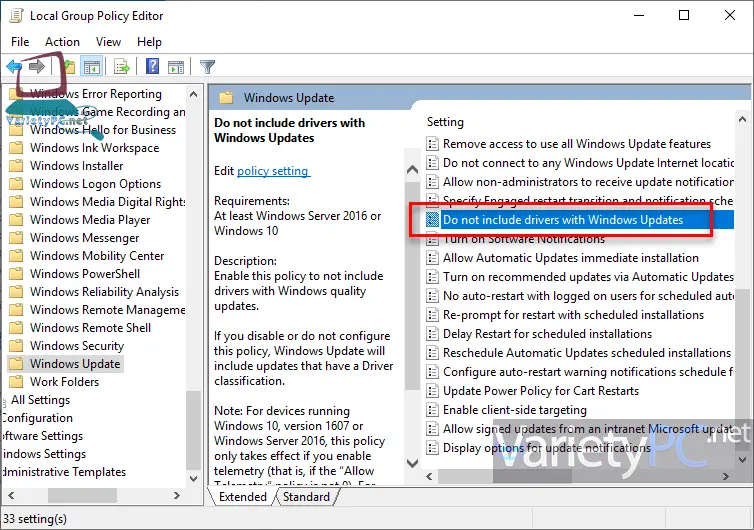Maximize the Local Group Policy Editor window
Viewport: 754px width, 530px height.
(684, 15)
